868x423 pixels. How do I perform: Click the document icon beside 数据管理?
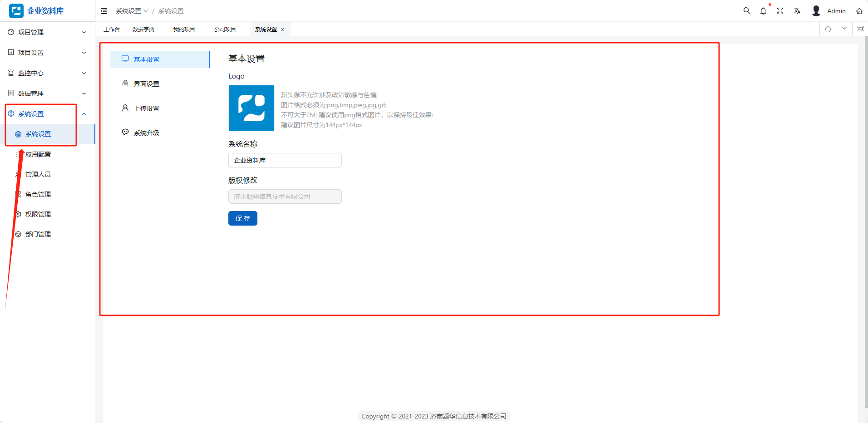pos(11,93)
